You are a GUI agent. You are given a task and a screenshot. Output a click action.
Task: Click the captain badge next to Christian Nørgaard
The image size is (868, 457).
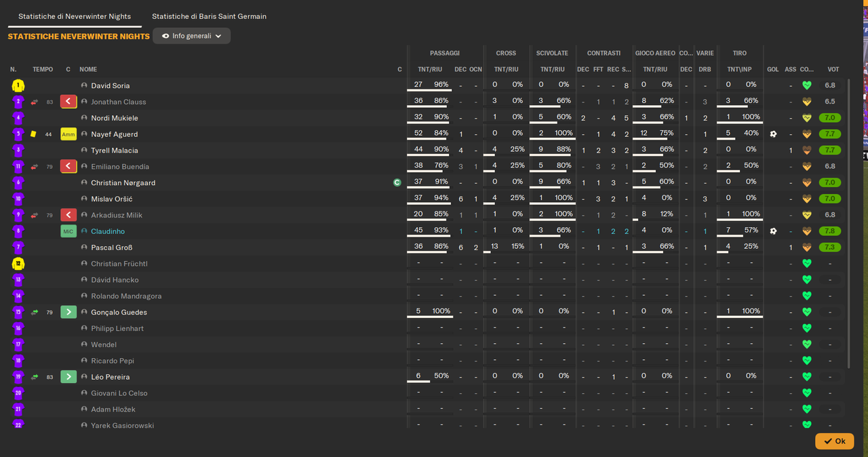tap(397, 182)
